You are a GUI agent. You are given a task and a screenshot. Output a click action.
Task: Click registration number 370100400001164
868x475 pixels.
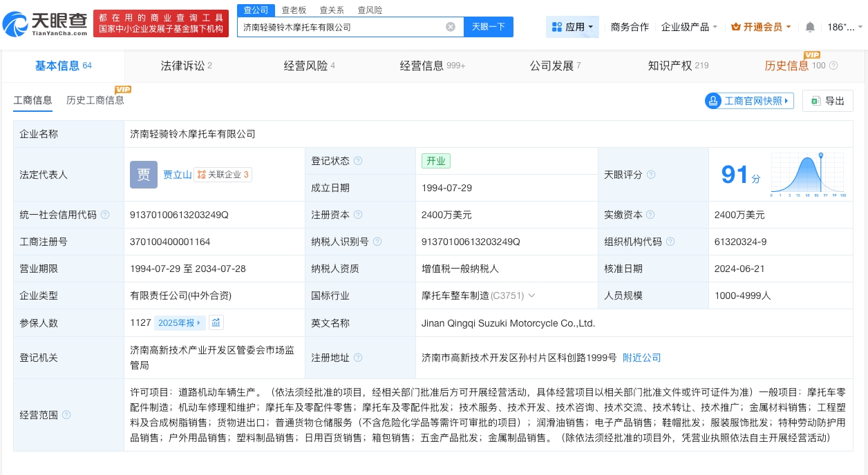pyautogui.click(x=170, y=242)
